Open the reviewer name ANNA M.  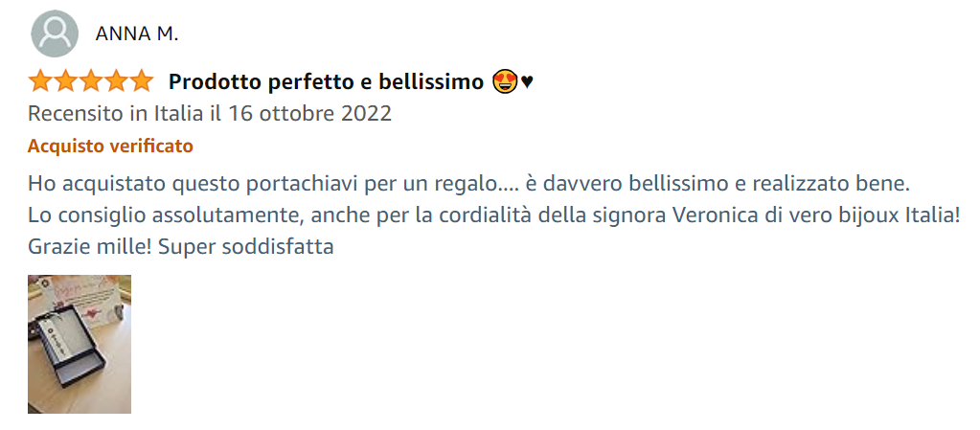pyautogui.click(x=137, y=34)
